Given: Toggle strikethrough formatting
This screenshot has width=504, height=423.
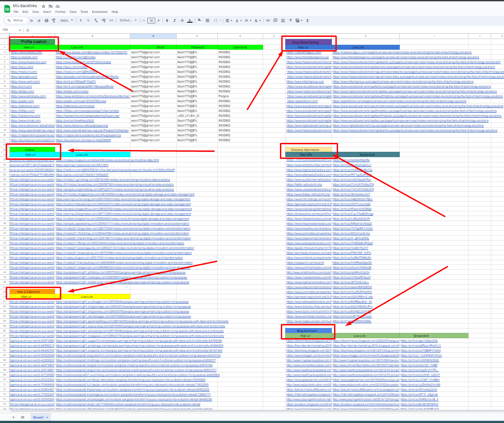Looking at the screenshot, I should point(182,20).
